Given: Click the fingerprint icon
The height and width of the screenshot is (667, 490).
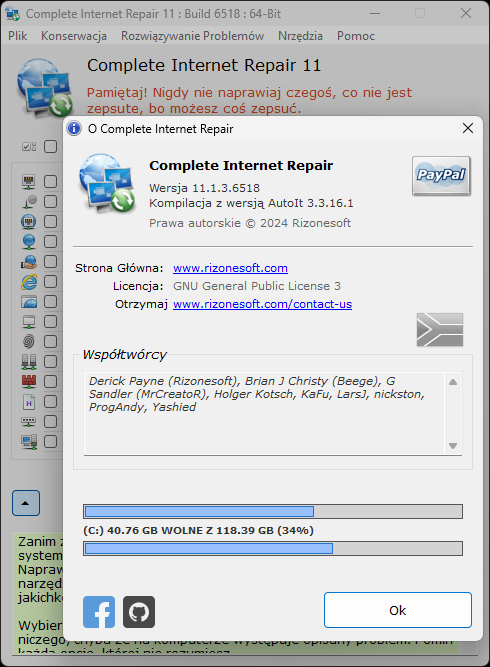Looking at the screenshot, I should pos(28,342).
